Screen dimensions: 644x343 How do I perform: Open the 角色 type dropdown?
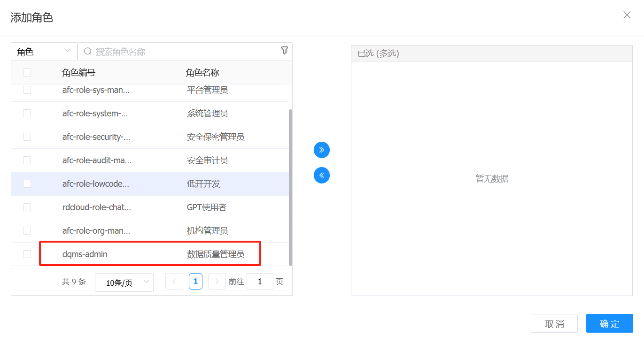[44, 52]
